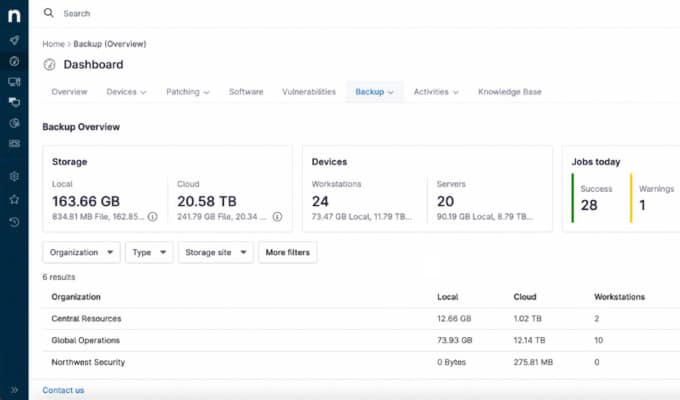The width and height of the screenshot is (680, 400).
Task: Click the 12.66 GB local cell
Action: [454, 318]
